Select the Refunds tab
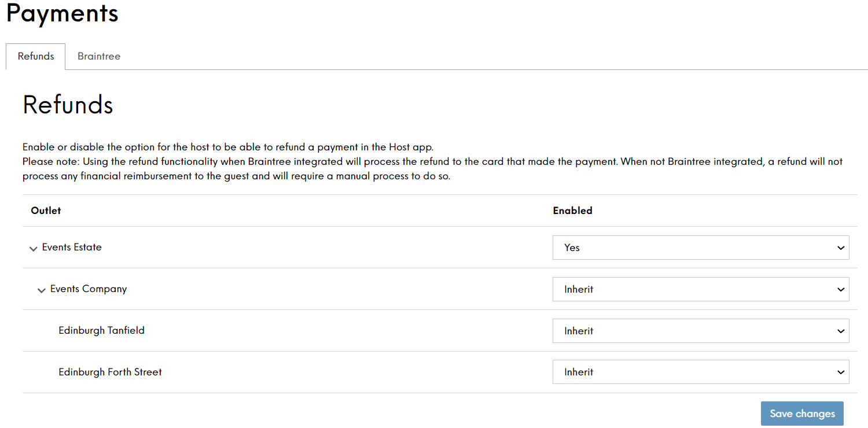Viewport: 868px width, 428px height. click(x=36, y=57)
